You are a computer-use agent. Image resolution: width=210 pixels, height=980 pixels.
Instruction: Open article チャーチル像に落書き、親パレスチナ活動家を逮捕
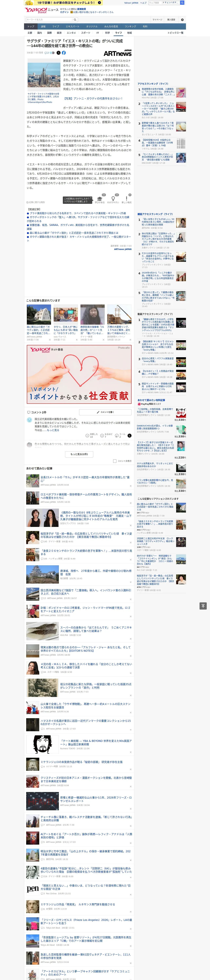pyautogui.click(x=86, y=818)
